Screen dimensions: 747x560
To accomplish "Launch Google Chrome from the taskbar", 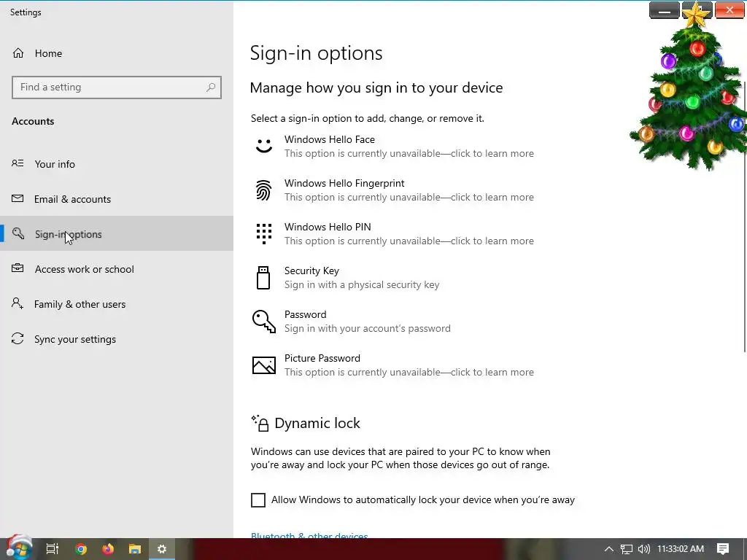I will pos(81,549).
